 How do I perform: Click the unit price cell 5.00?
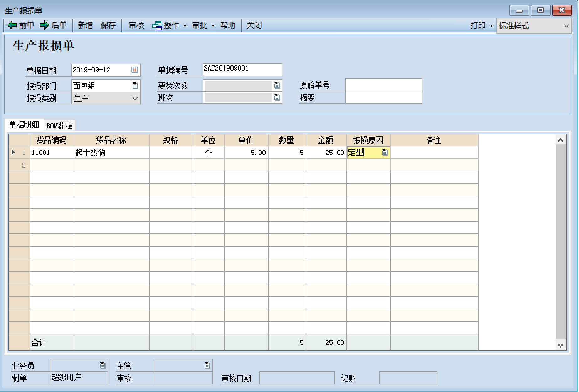click(x=246, y=152)
